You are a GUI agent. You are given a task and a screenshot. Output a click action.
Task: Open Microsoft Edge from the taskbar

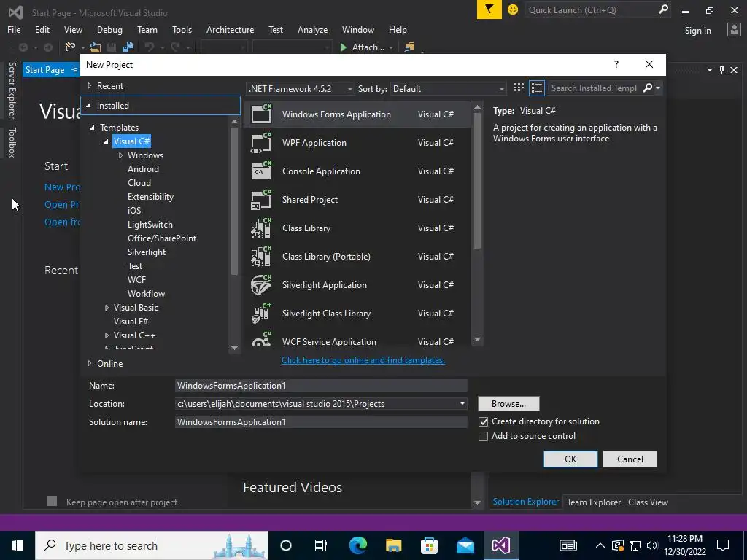click(x=357, y=545)
